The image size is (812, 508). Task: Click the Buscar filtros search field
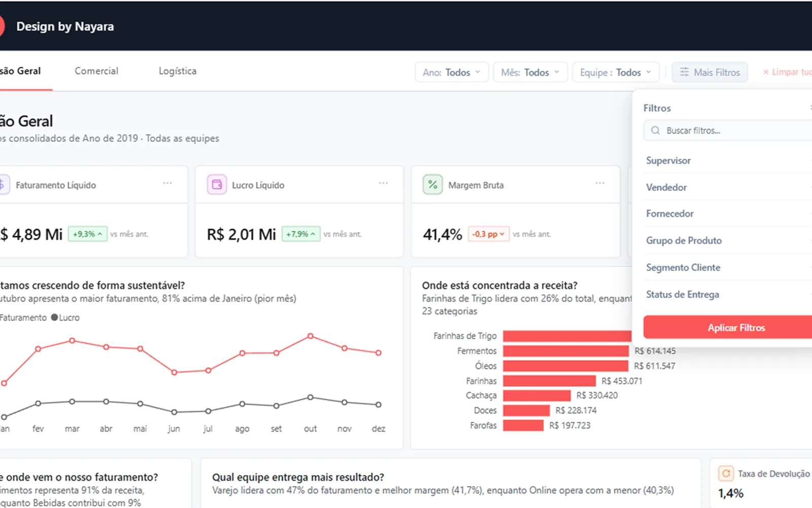728,131
